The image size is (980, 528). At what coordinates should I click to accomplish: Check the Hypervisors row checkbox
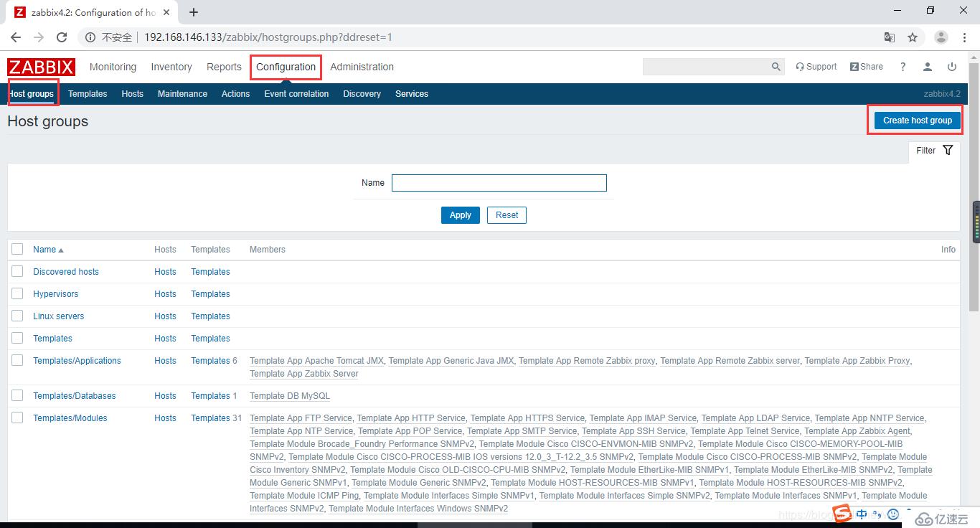click(17, 293)
